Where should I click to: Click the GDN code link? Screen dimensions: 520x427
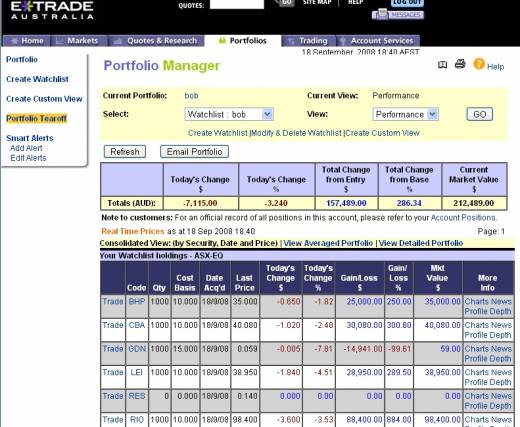pyautogui.click(x=137, y=349)
